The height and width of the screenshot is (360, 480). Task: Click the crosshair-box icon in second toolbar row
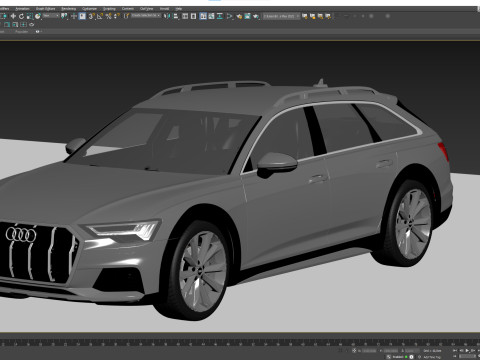point(23,25)
